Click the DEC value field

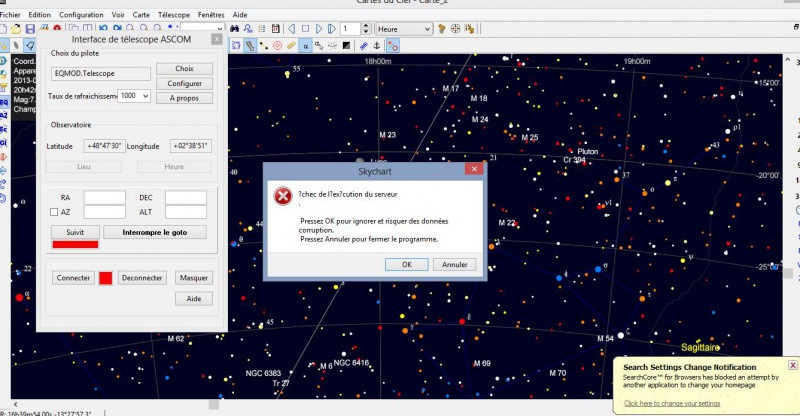186,198
